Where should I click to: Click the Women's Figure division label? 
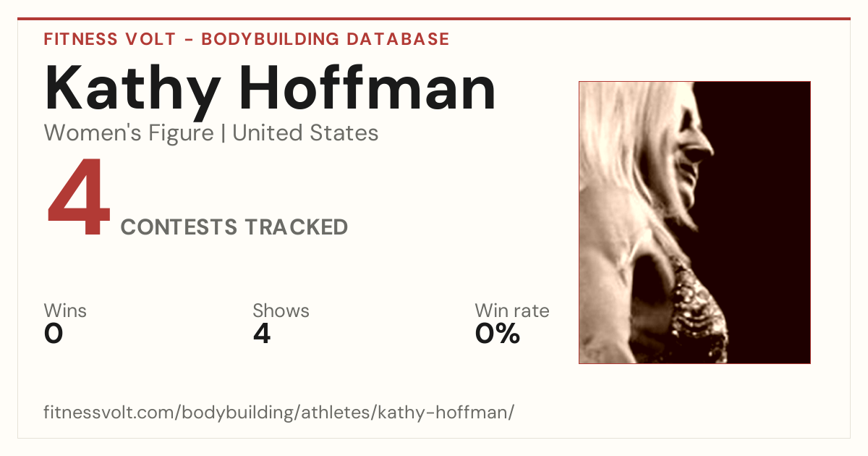click(129, 133)
